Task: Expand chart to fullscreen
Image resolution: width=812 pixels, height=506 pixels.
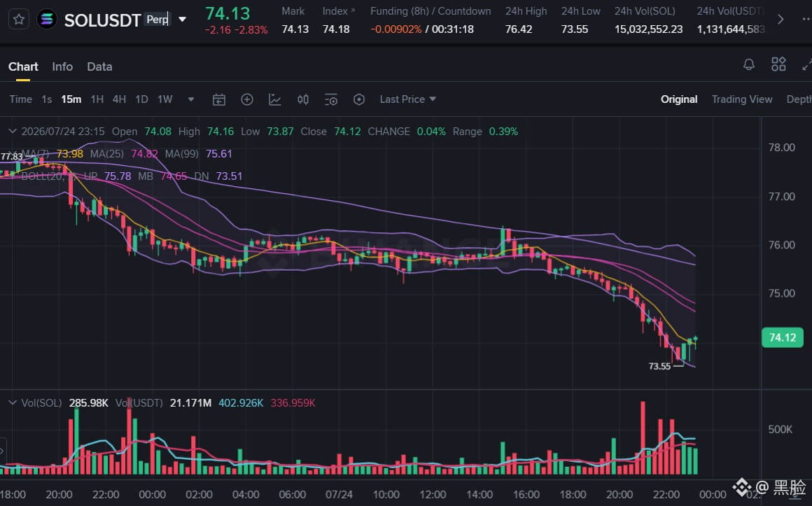Action: click(807, 65)
